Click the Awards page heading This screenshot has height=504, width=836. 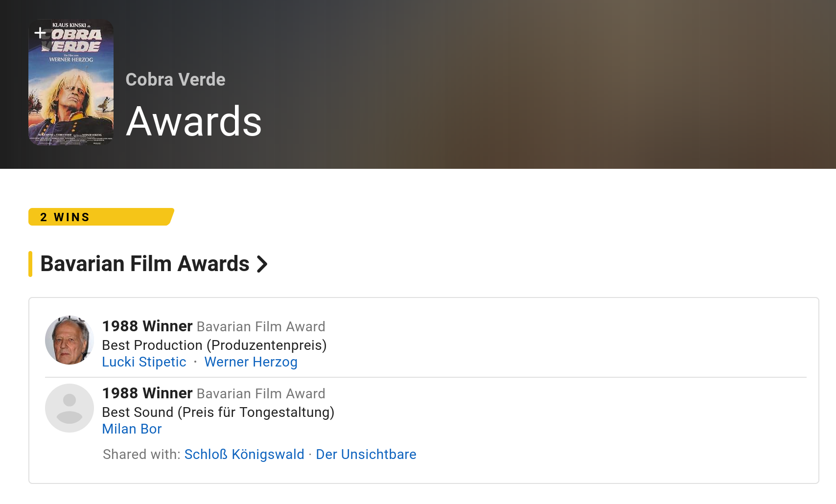[194, 121]
